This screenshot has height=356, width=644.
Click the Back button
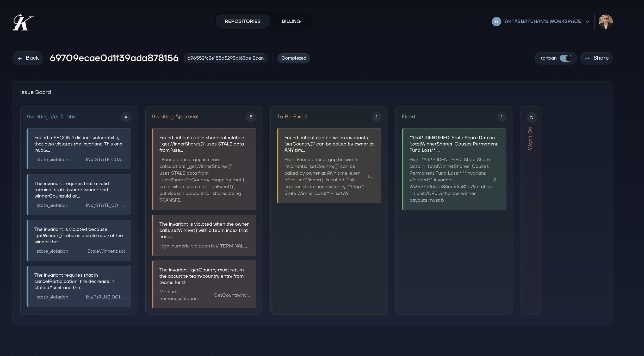tap(28, 58)
